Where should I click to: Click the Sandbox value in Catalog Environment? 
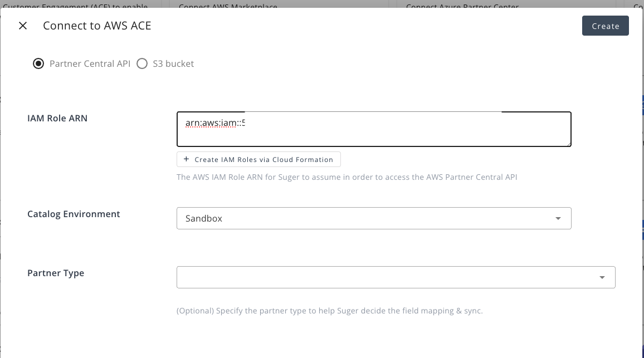click(204, 219)
